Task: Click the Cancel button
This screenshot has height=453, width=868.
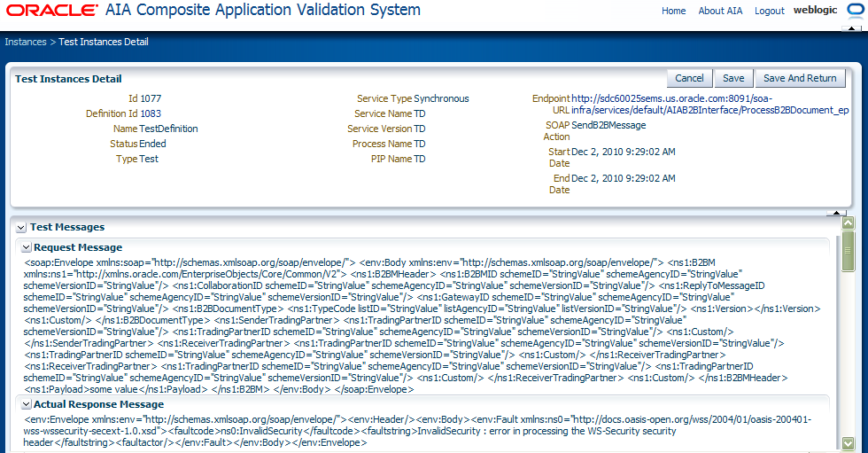Action: pyautogui.click(x=689, y=78)
